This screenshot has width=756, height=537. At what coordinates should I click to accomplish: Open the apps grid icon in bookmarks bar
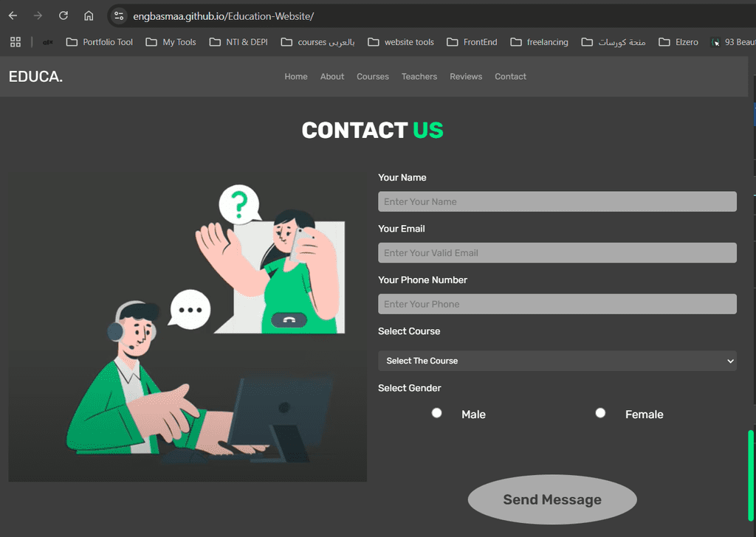coord(16,42)
